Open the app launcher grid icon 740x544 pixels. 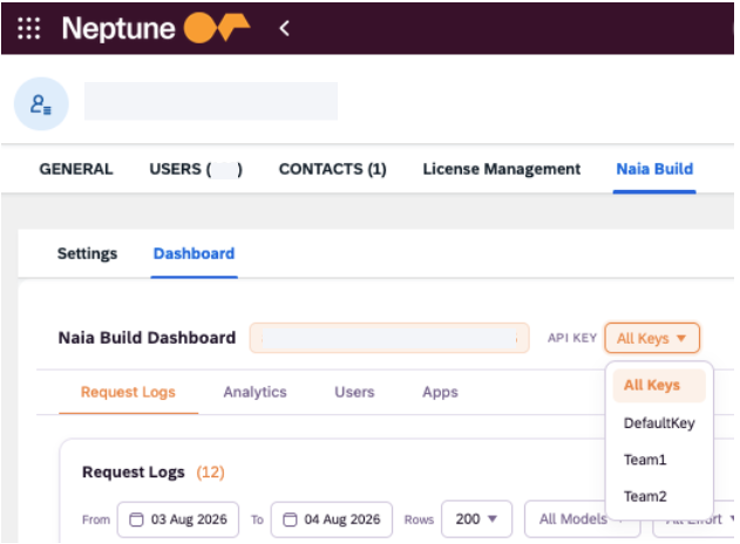coord(29,28)
